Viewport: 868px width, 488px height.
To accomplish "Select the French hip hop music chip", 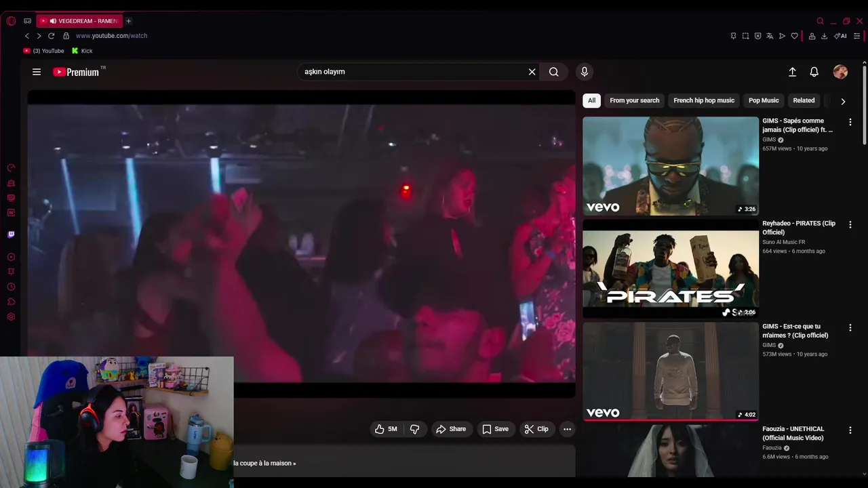I will pyautogui.click(x=704, y=100).
